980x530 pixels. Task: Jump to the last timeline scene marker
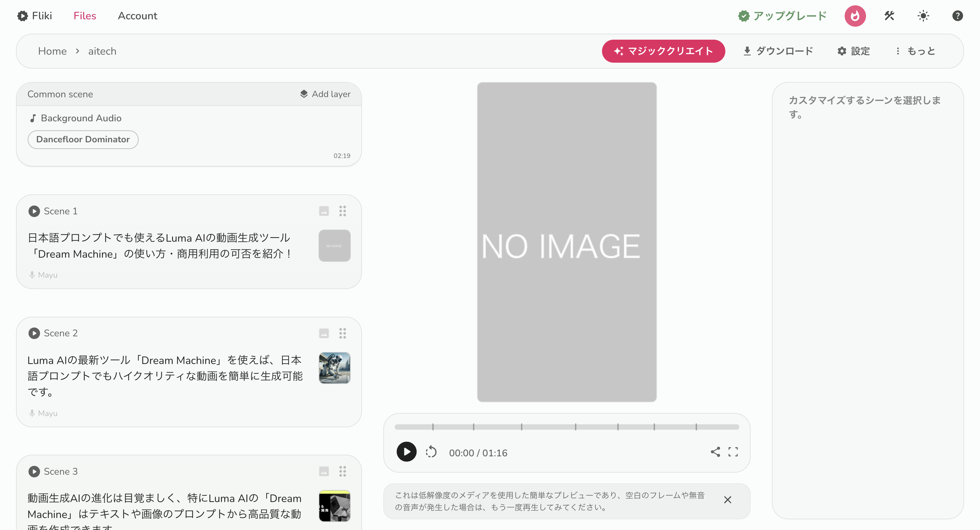pos(696,427)
